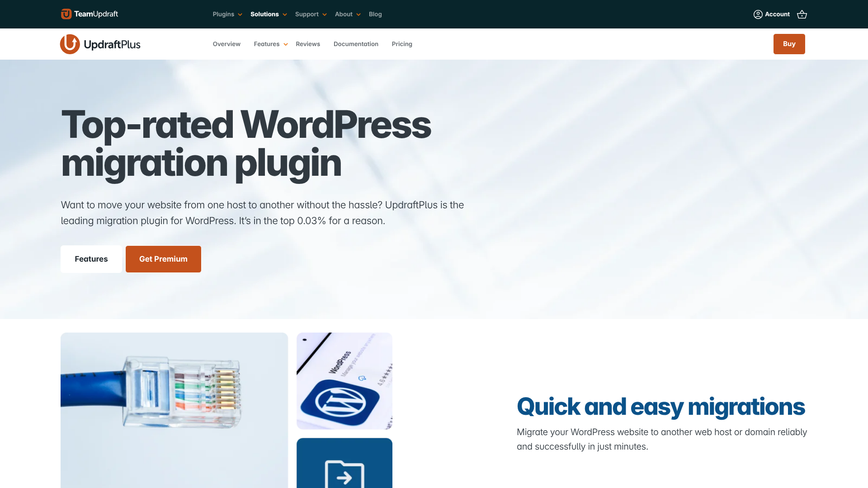This screenshot has width=868, height=488.
Task: Click the TeamUpdraft logo
Action: tap(89, 14)
